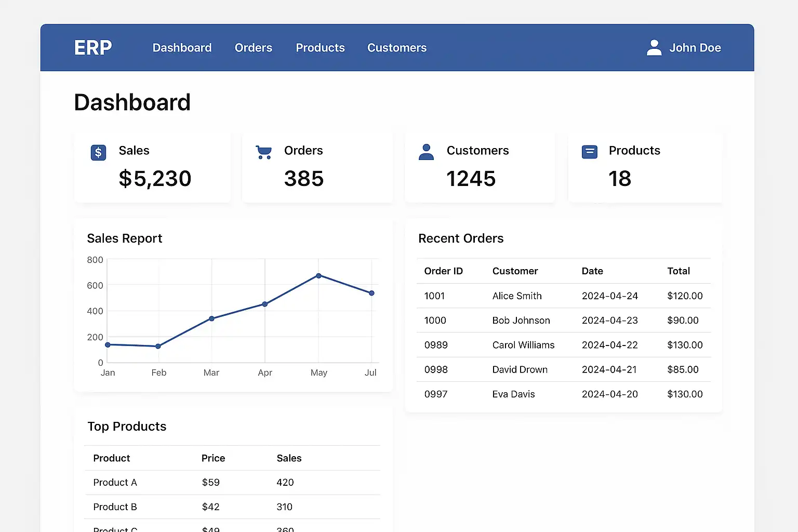Click the user avatar icon beside John Doe

pyautogui.click(x=654, y=48)
